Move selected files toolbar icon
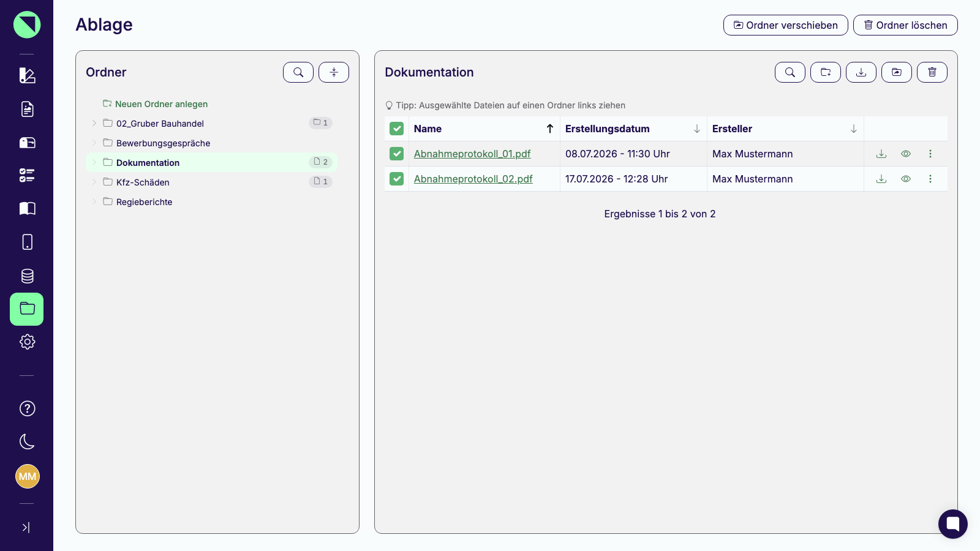 coord(897,72)
